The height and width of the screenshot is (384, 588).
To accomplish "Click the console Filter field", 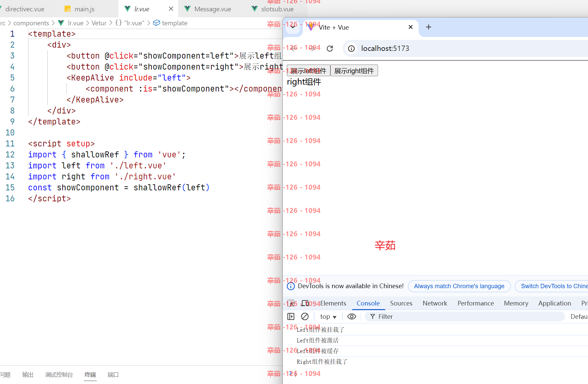I will coord(465,316).
